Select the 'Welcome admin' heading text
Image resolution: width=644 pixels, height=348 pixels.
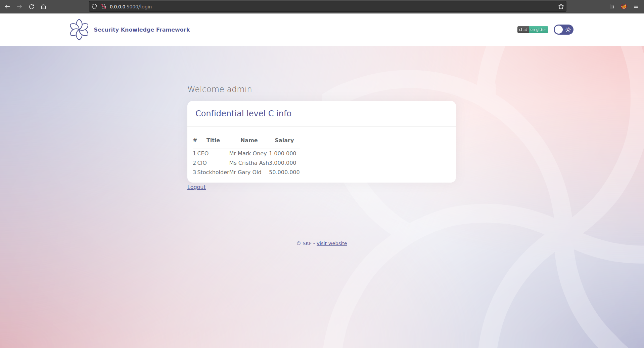tap(220, 89)
